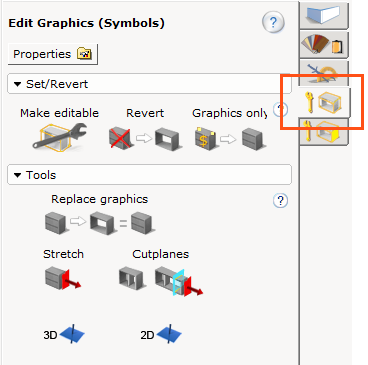Select the 3D plane tool
Image resolution: width=368 pixels, height=365 pixels.
click(64, 334)
